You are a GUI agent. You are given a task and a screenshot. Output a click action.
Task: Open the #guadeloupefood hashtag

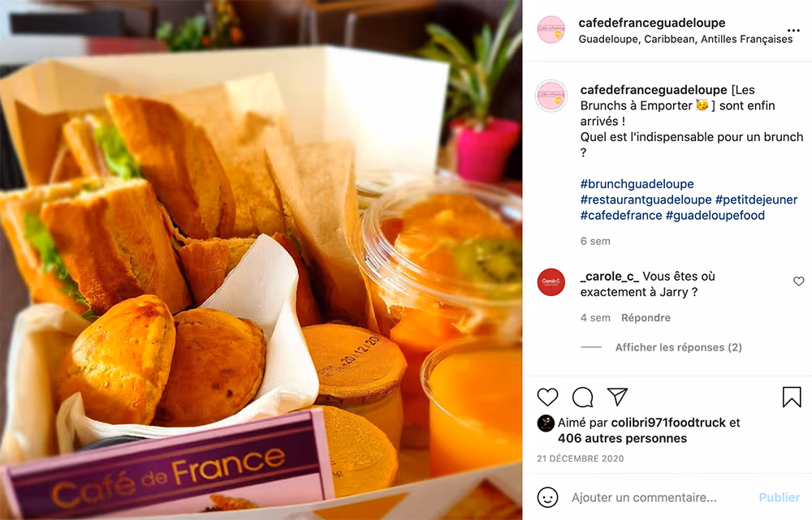pyautogui.click(x=715, y=215)
